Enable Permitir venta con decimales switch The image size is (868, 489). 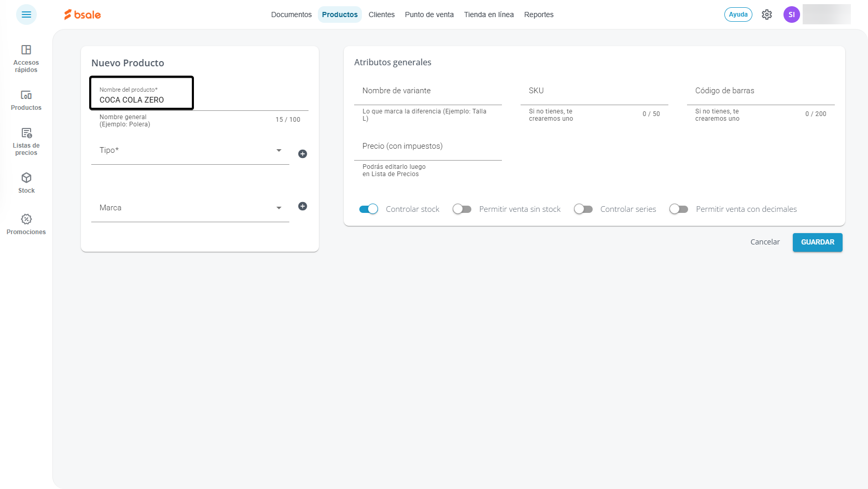click(x=679, y=209)
